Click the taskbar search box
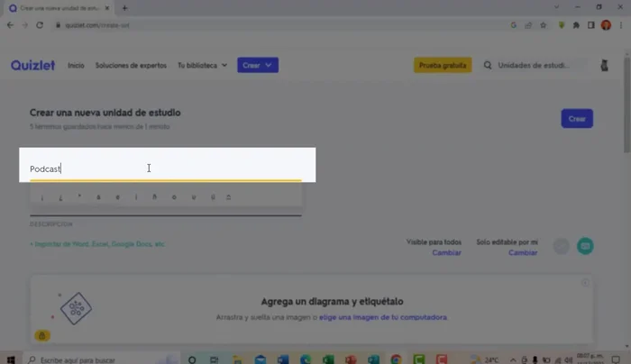Image resolution: width=631 pixels, height=364 pixels. tap(101, 359)
